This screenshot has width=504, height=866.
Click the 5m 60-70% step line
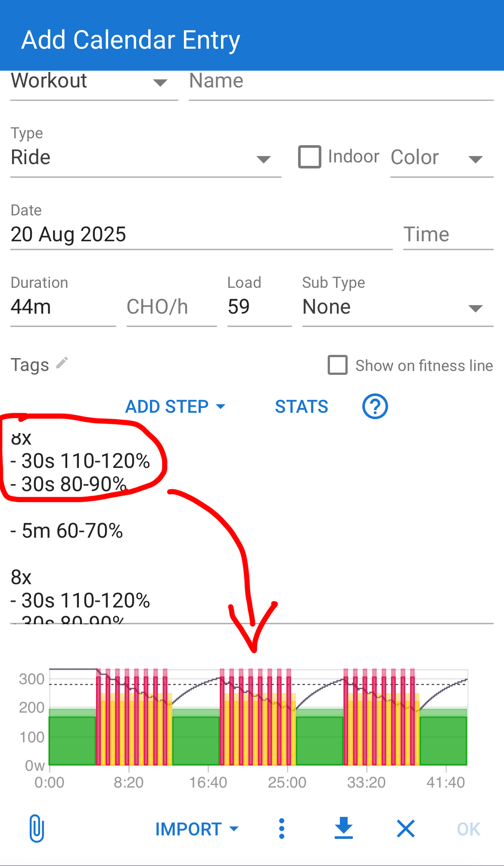[67, 531]
